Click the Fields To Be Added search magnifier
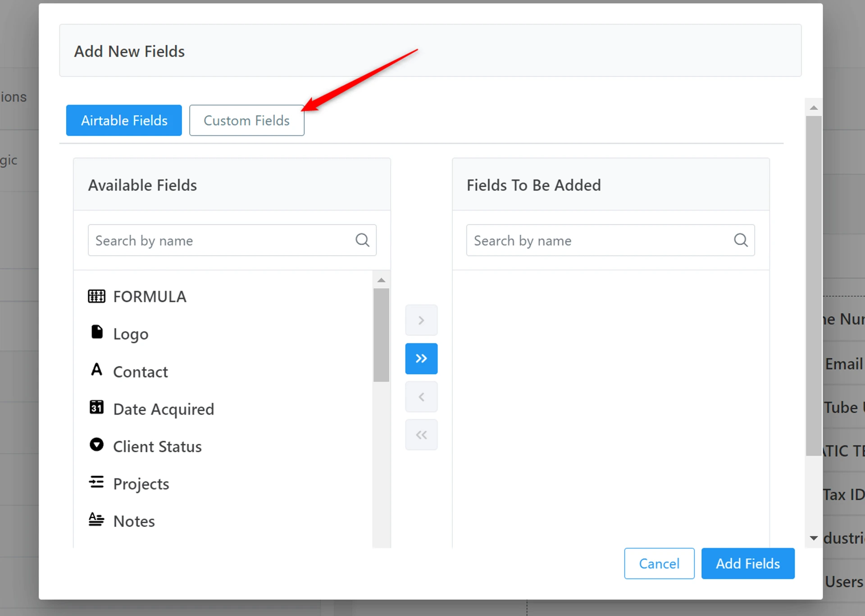This screenshot has width=865, height=616. pos(741,240)
